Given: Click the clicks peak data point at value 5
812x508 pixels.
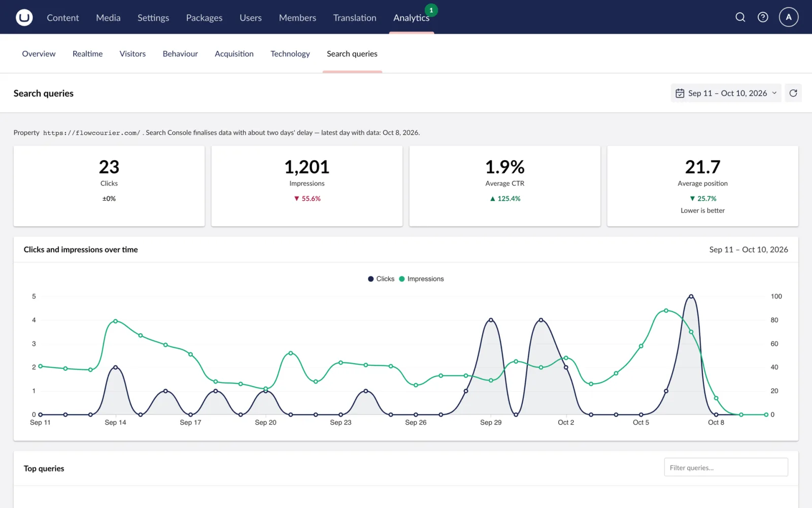Looking at the screenshot, I should click(691, 297).
